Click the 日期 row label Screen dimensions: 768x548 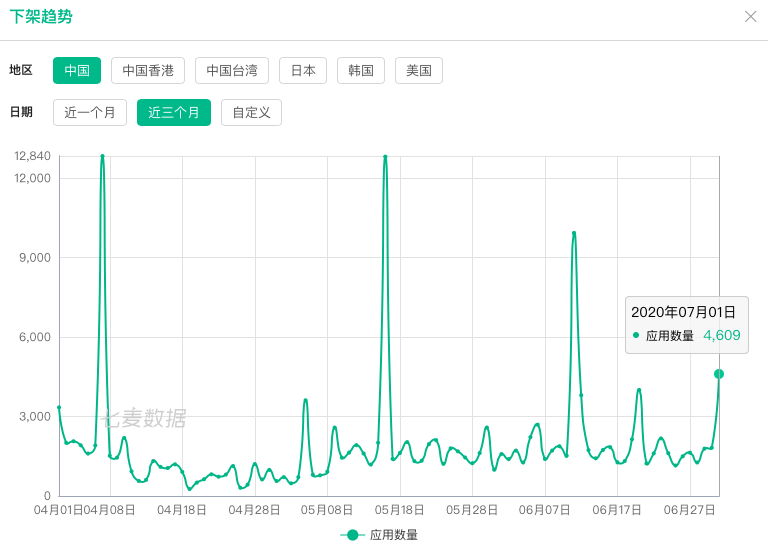[x=21, y=112]
